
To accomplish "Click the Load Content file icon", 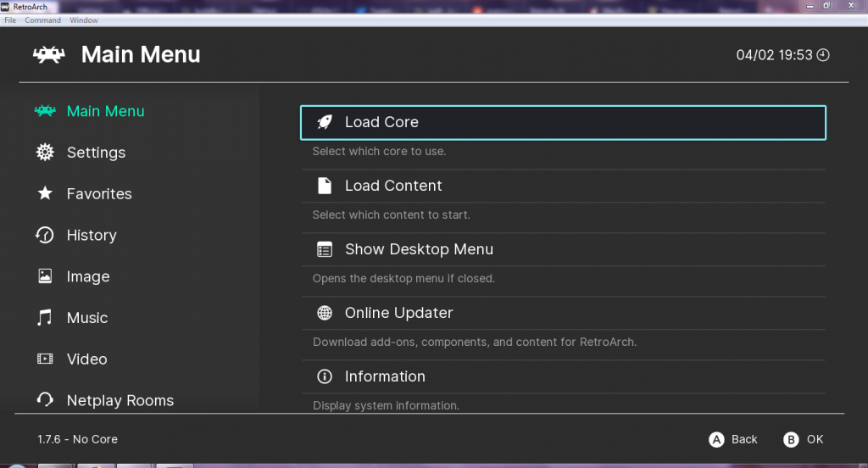I will pyautogui.click(x=325, y=186).
